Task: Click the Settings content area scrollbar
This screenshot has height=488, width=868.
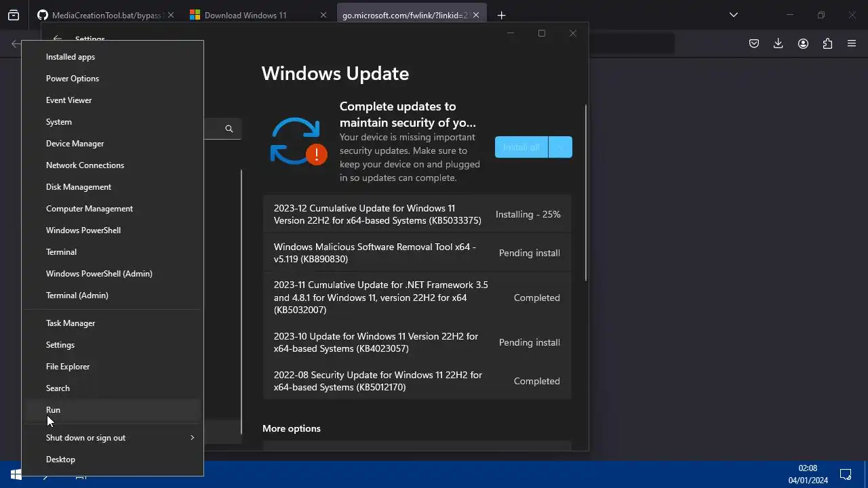Action: (x=586, y=193)
